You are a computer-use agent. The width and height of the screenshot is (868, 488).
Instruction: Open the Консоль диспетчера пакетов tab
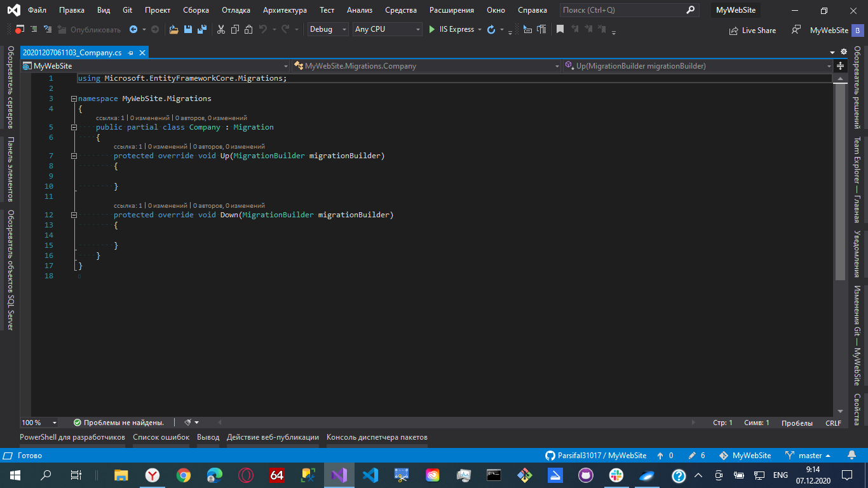tap(377, 437)
